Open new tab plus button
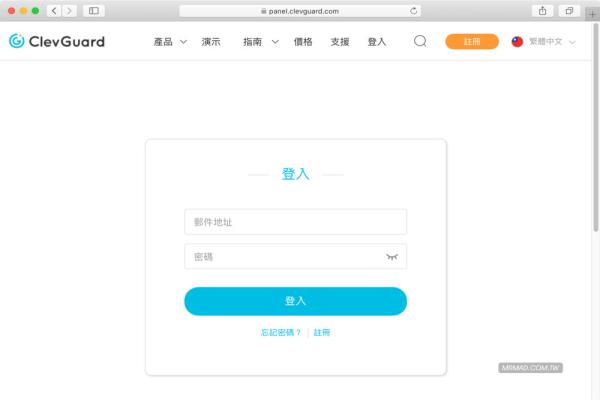This screenshot has height=400, width=600. pos(592,15)
